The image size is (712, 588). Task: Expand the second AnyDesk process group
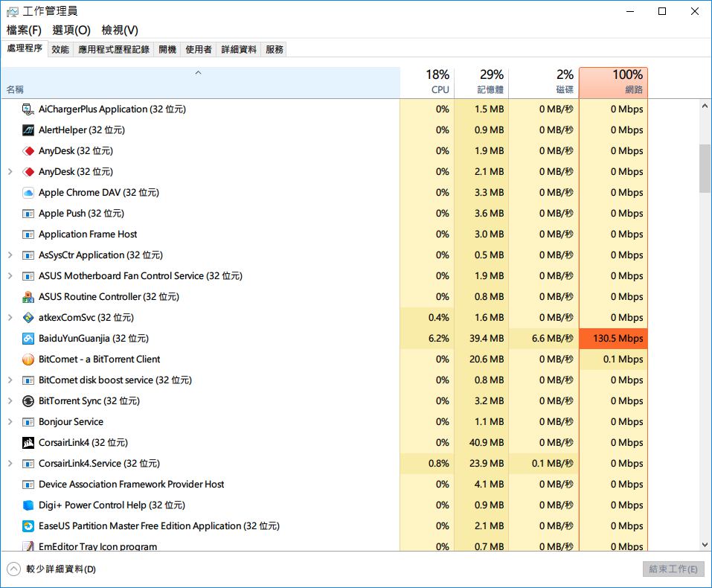pos(10,172)
